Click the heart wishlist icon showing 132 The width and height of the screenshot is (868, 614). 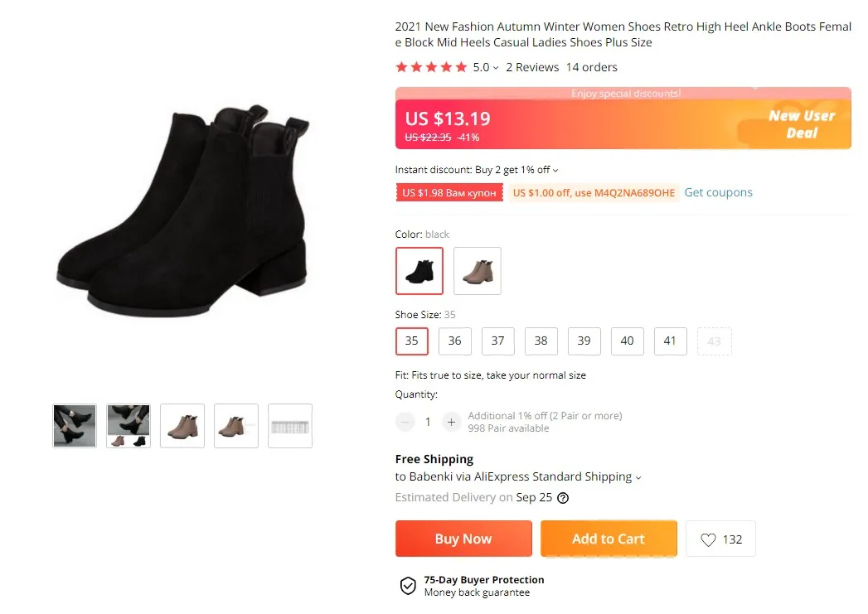pyautogui.click(x=708, y=539)
